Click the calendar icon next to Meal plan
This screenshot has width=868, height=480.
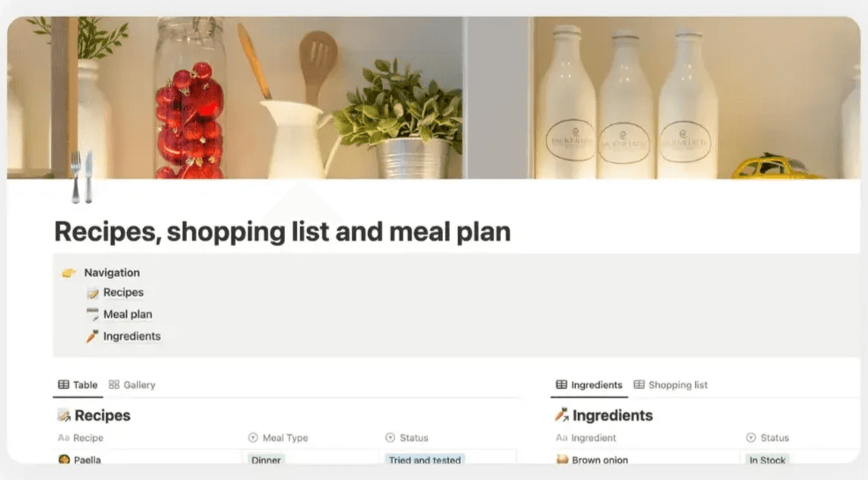click(x=93, y=314)
